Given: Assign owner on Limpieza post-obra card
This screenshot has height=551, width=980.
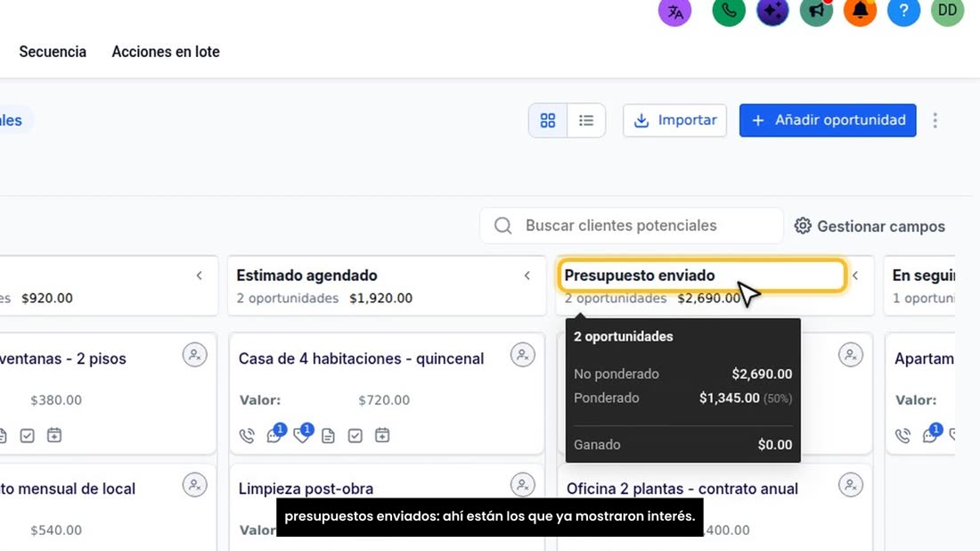Looking at the screenshot, I should (x=522, y=485).
